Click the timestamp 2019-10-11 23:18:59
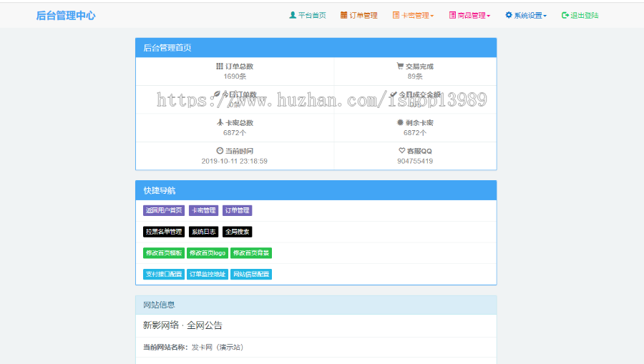This screenshot has width=644, height=364. 235,162
